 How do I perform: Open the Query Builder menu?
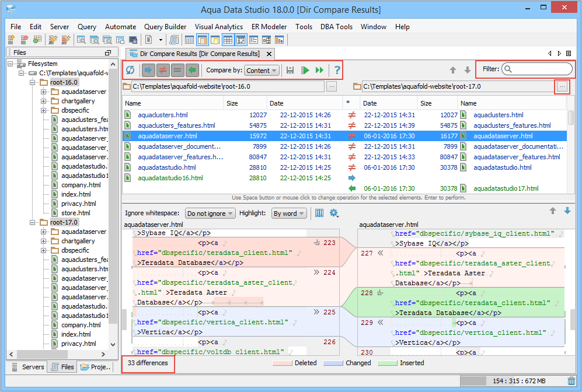165,27
